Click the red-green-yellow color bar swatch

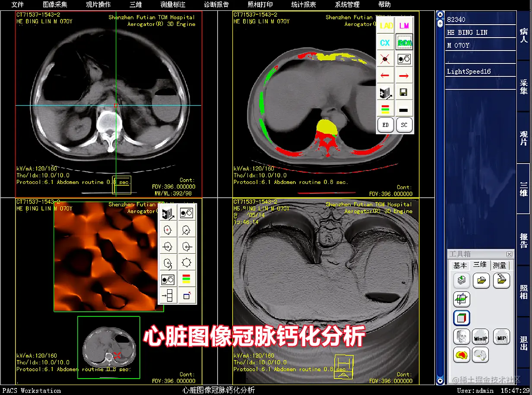pos(386,109)
